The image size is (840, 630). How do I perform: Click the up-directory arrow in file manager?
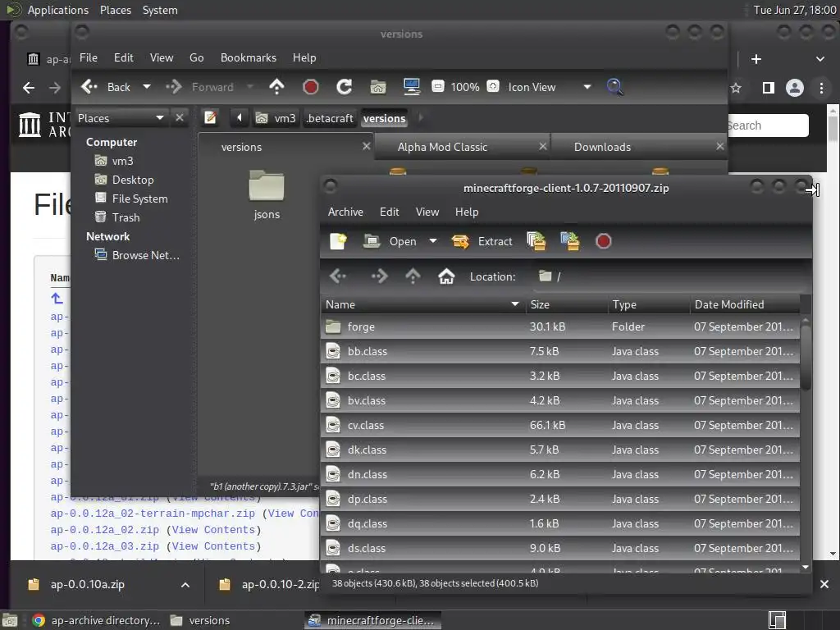click(276, 87)
